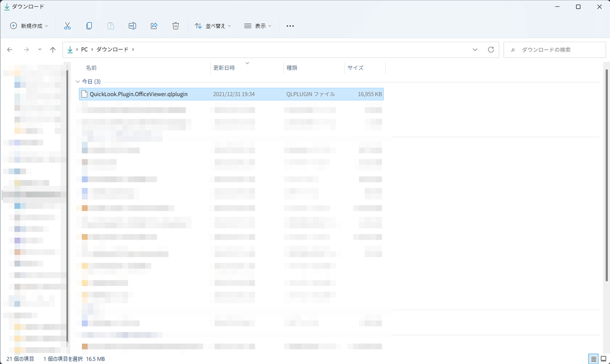Image resolution: width=610 pixels, height=364 pixels.
Task: Cut the selected file with the scissors icon
Action: (67, 25)
